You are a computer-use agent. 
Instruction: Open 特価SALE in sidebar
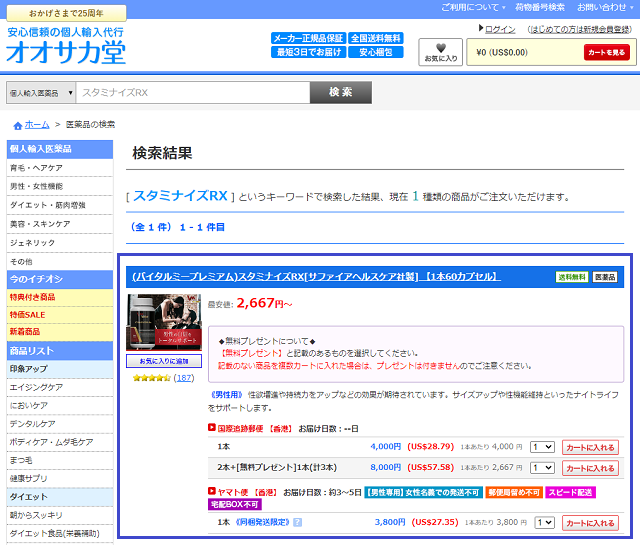60,315
